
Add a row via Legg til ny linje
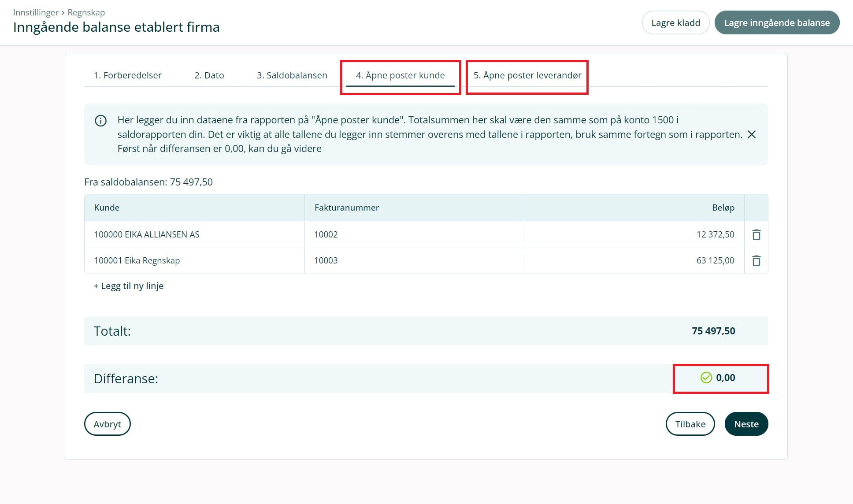click(x=128, y=286)
